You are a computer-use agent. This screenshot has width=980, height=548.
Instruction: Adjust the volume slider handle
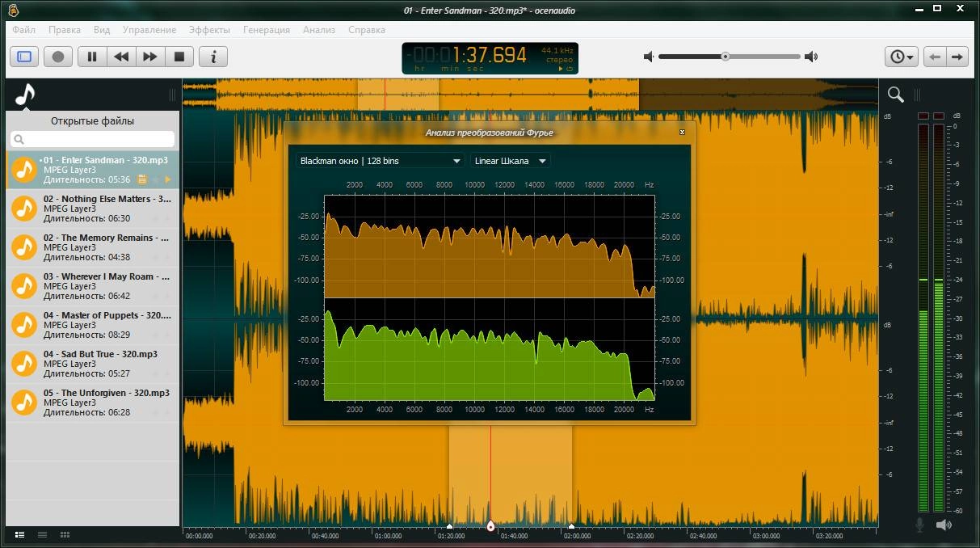pyautogui.click(x=726, y=57)
